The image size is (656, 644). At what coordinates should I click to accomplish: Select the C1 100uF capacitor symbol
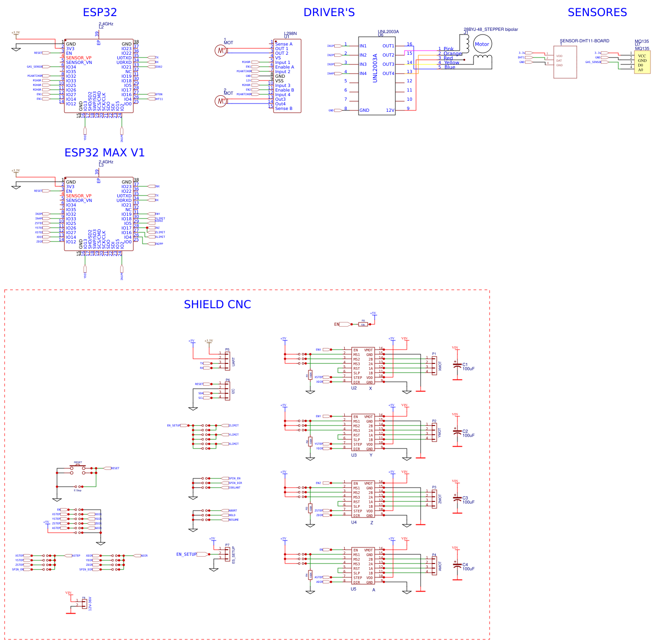click(x=457, y=366)
